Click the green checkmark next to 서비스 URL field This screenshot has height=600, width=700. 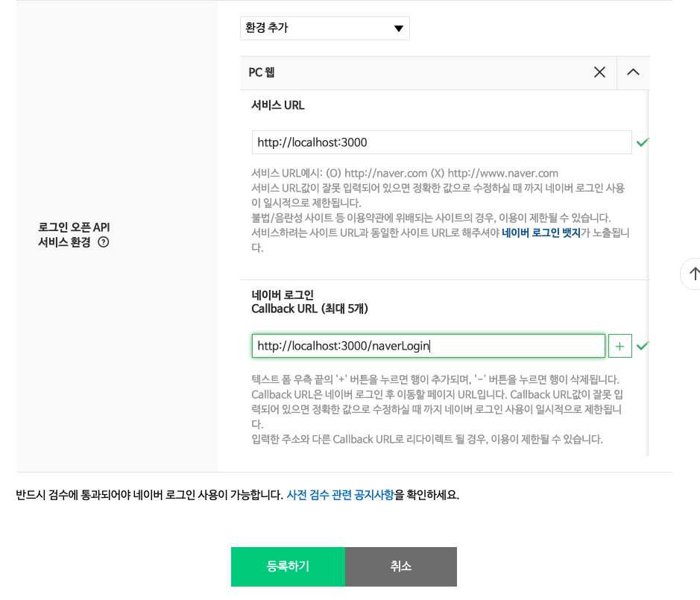click(642, 142)
